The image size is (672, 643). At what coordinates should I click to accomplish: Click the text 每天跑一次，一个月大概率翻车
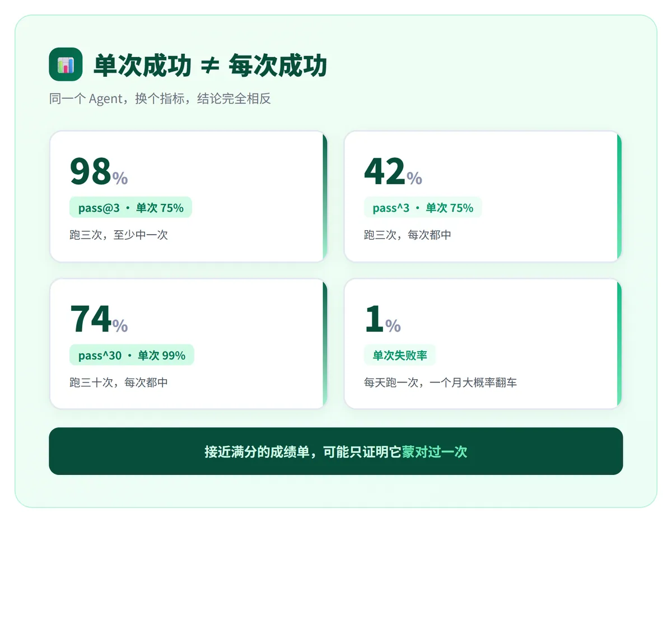(440, 383)
